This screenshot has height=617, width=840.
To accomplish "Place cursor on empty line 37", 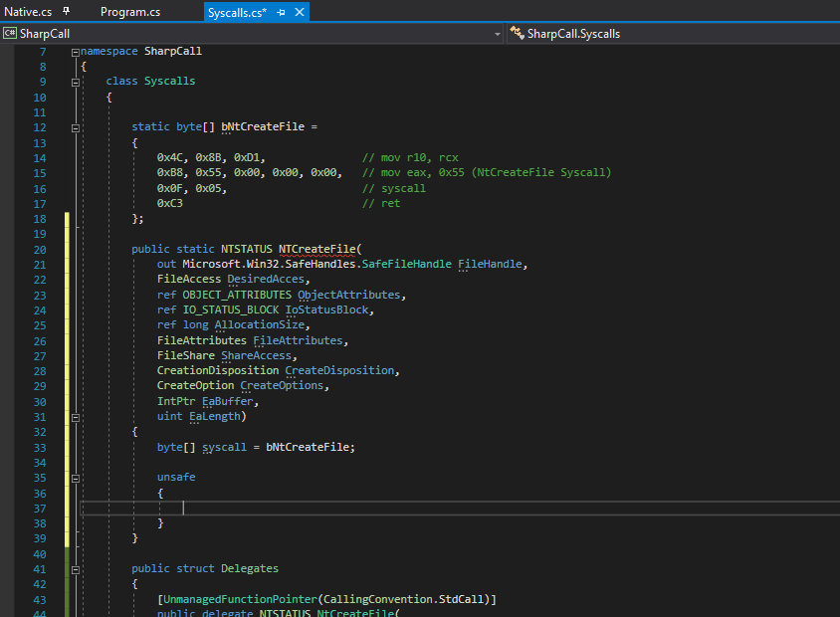I will click(299, 509).
